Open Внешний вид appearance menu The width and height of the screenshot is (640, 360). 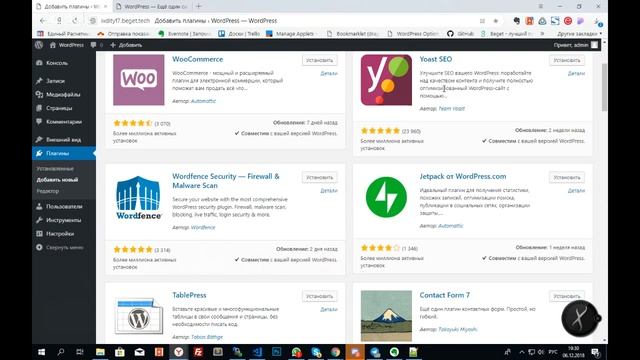pos(63,140)
